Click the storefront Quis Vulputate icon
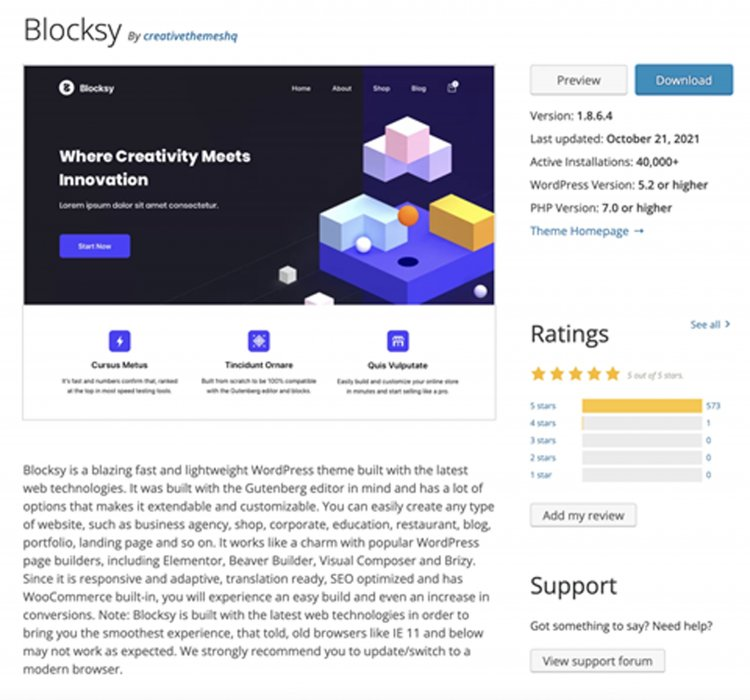 click(398, 341)
